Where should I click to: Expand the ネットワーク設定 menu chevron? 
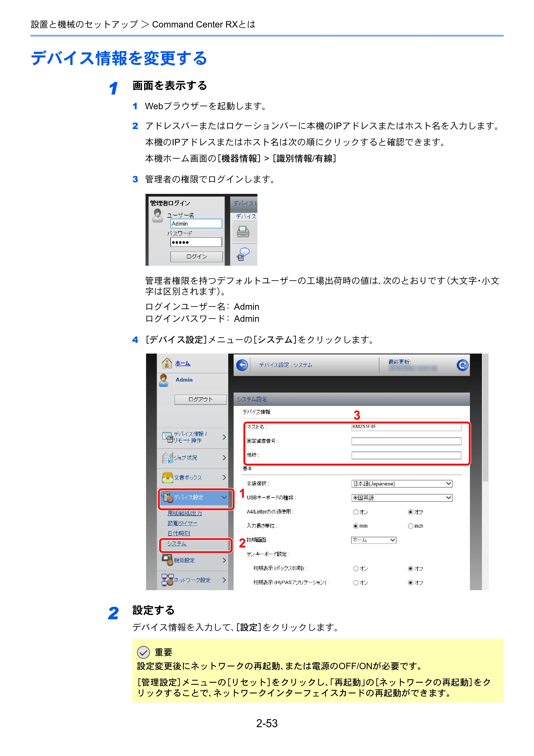[x=224, y=580]
